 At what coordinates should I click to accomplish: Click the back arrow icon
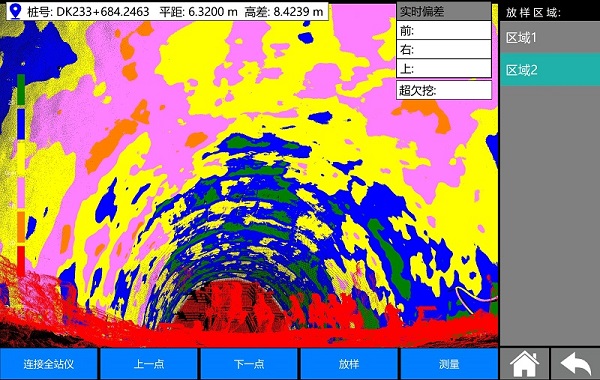click(575, 364)
